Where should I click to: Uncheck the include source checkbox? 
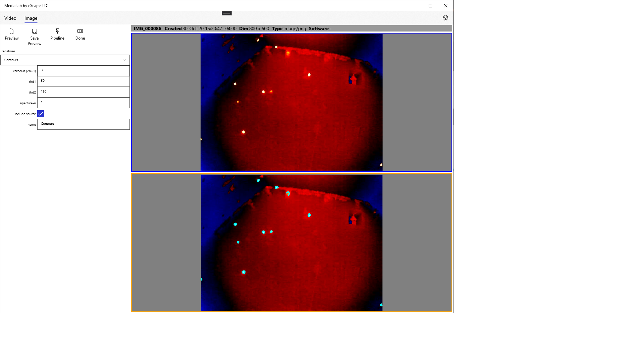tap(41, 114)
